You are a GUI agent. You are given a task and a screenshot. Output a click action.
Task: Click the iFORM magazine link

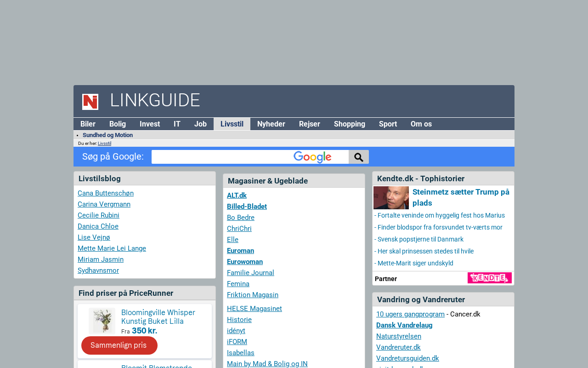pos(237,342)
